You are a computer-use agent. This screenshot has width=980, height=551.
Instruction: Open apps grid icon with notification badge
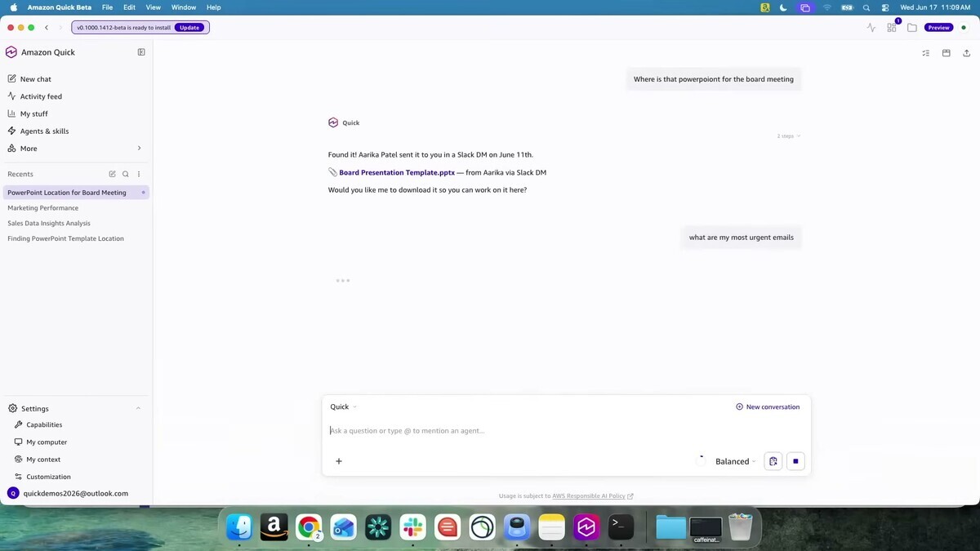892,27
